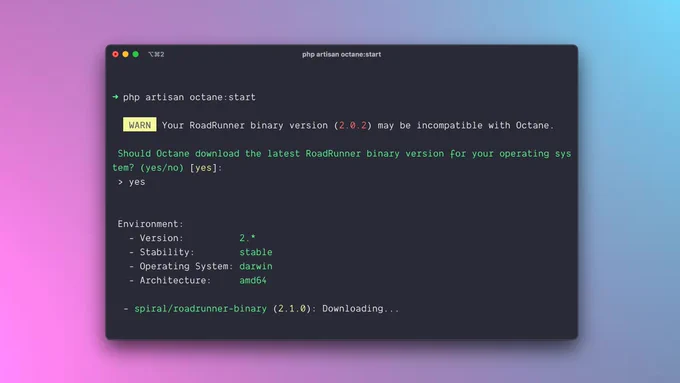Click the green maximize window button
This screenshot has width=680, height=383.
(x=136, y=54)
